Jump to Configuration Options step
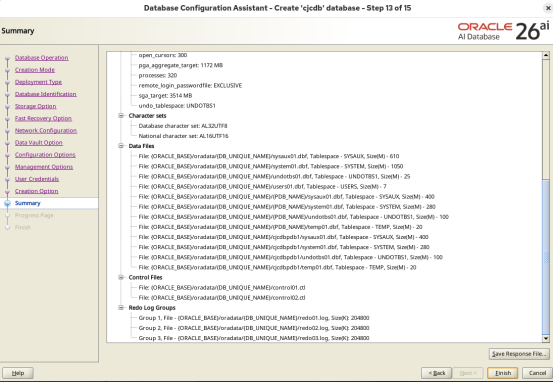 tap(45, 155)
